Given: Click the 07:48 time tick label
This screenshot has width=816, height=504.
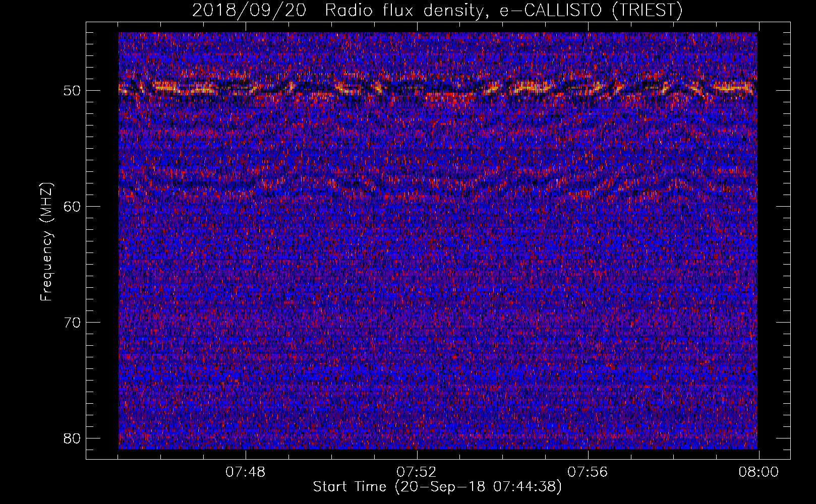Looking at the screenshot, I should coord(245,472).
